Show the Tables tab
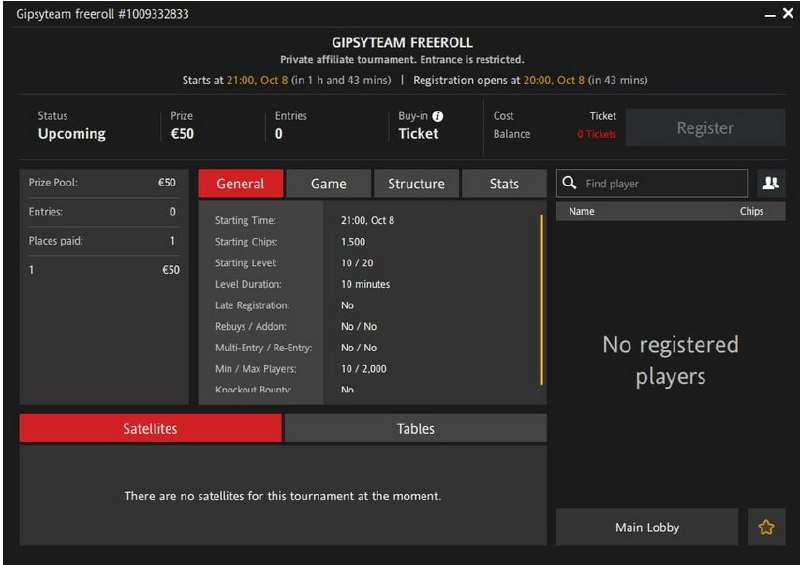Screen dimensions: 800x565 pyautogui.click(x=416, y=428)
